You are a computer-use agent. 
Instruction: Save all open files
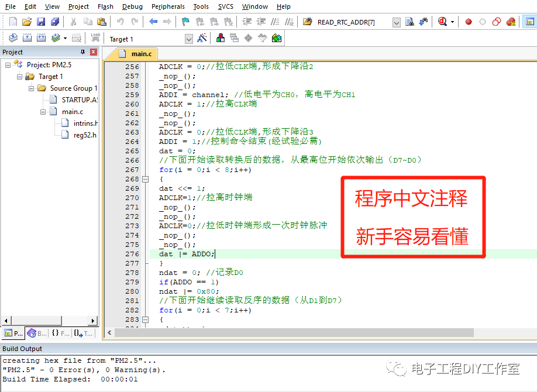pyautogui.click(x=54, y=21)
